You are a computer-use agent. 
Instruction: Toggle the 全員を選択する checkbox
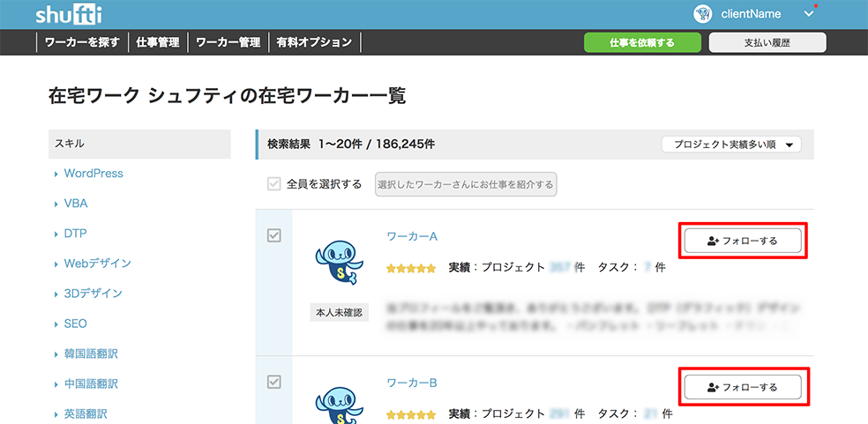pos(274,183)
